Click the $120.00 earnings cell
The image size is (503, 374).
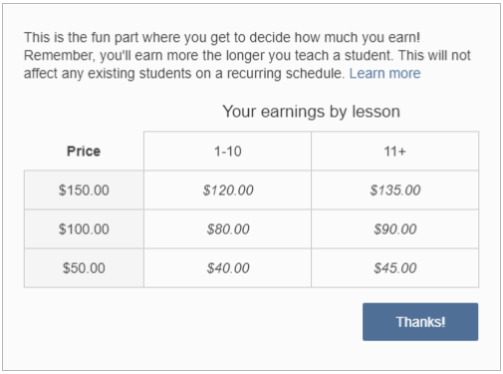[x=228, y=190]
